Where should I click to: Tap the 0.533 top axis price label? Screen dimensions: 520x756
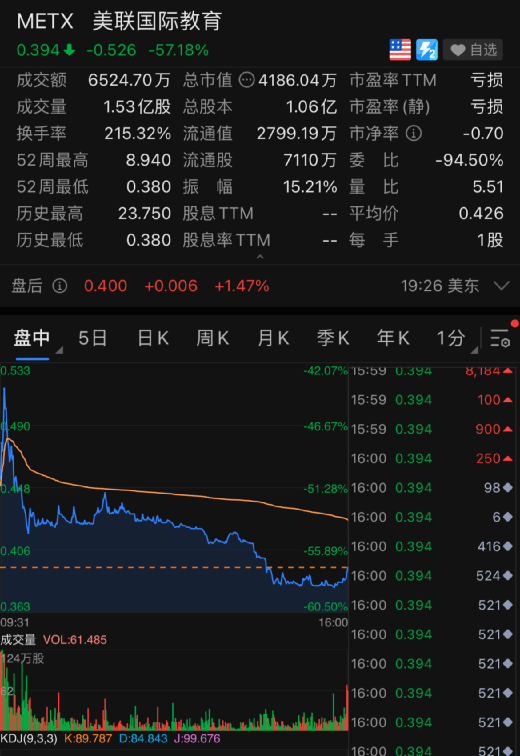pyautogui.click(x=15, y=371)
